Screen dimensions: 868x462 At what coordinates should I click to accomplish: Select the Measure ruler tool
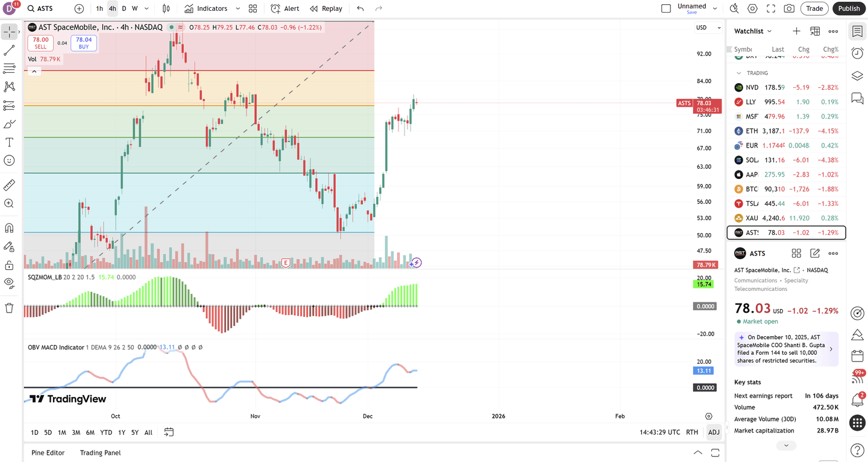10,184
